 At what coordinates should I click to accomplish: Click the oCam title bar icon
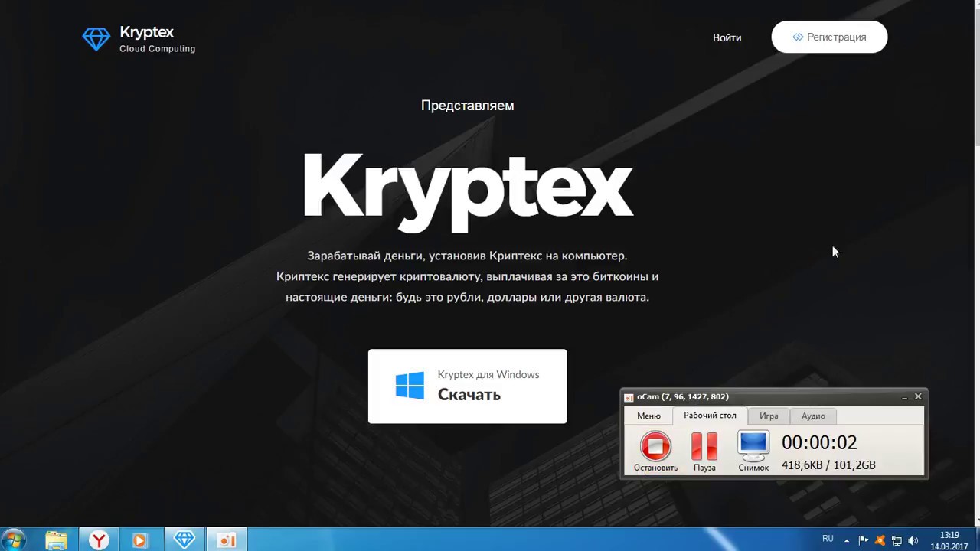tap(629, 397)
